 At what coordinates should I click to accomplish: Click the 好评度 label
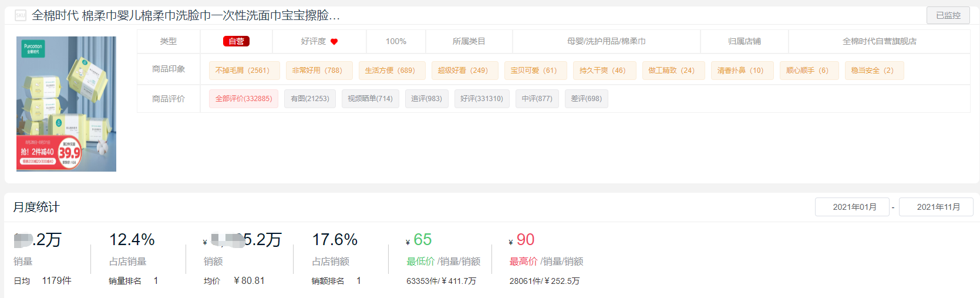tap(313, 41)
